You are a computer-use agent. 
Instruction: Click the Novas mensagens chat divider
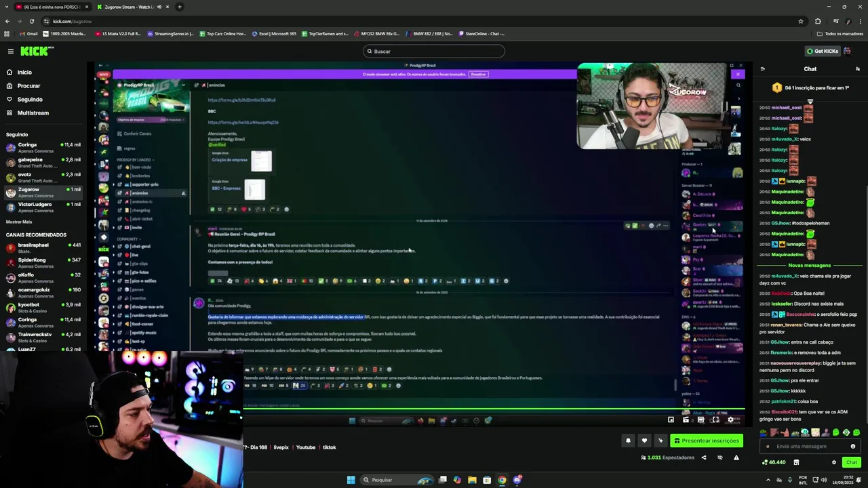[809, 266]
